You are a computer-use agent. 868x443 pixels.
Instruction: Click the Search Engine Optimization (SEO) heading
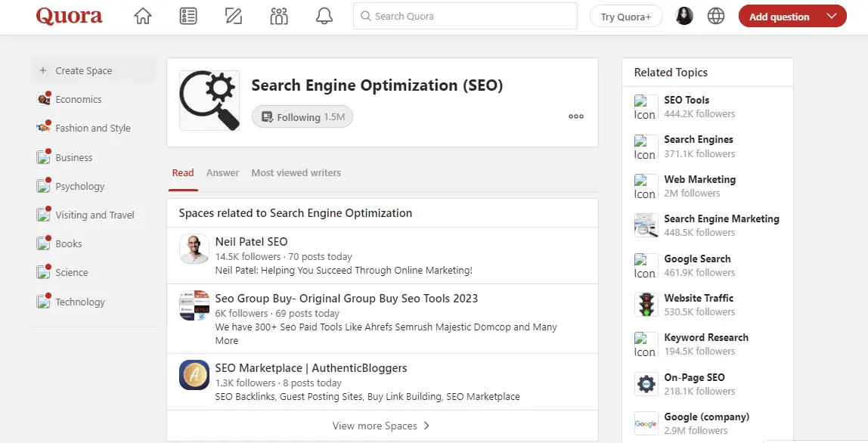(x=377, y=85)
